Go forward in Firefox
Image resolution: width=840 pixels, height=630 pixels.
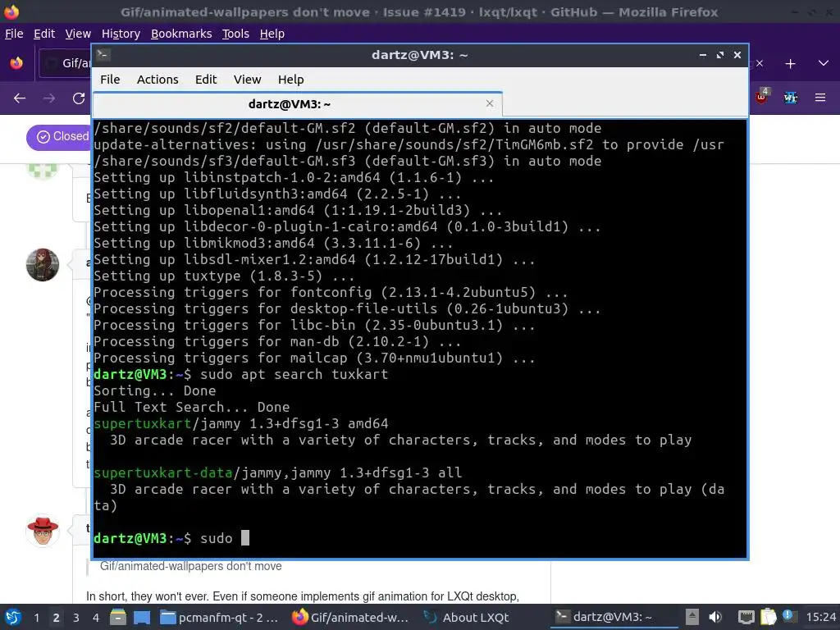coord(48,98)
